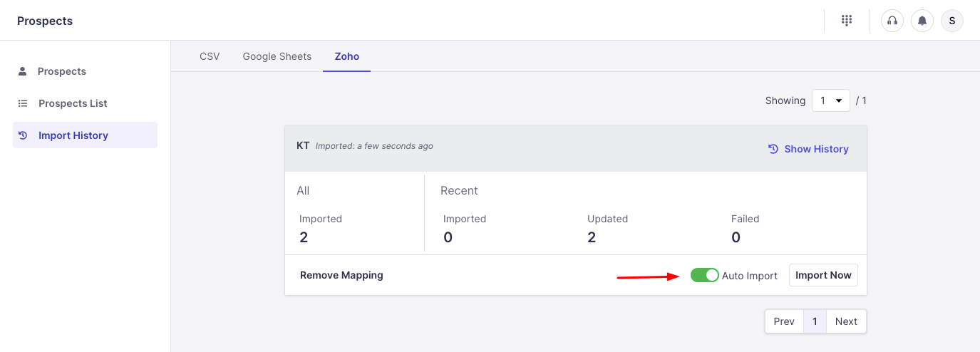Click the Prospects List bullet-list icon
980x352 pixels.
22,103
